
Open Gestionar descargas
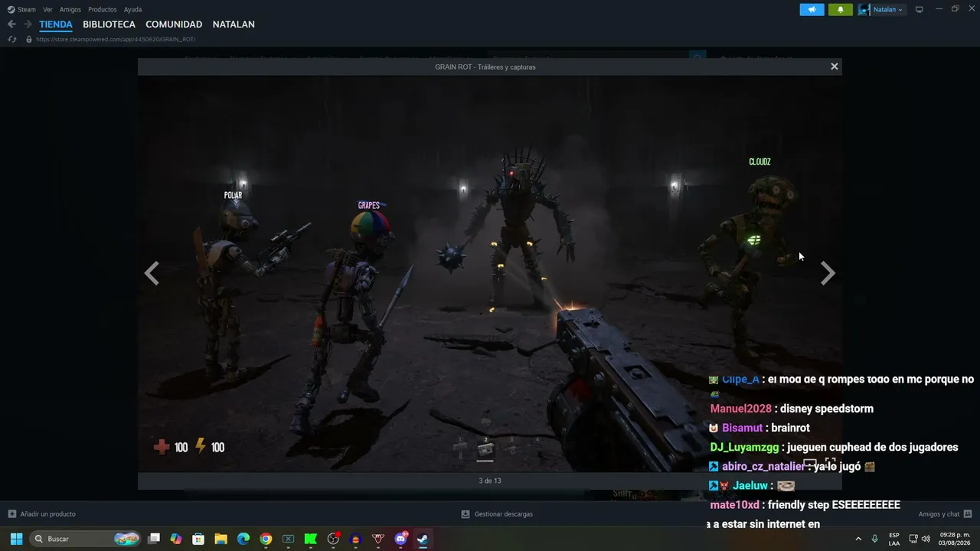[497, 514]
